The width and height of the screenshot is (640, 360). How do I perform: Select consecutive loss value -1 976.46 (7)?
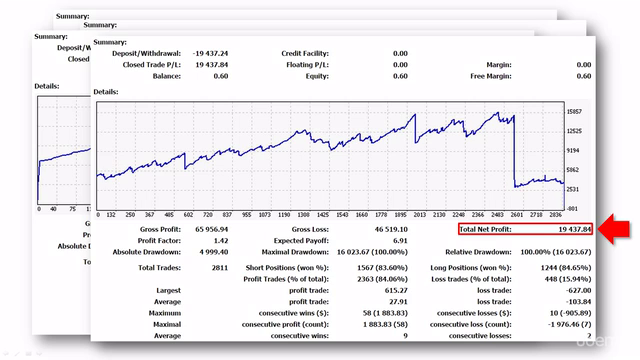click(x=568, y=325)
